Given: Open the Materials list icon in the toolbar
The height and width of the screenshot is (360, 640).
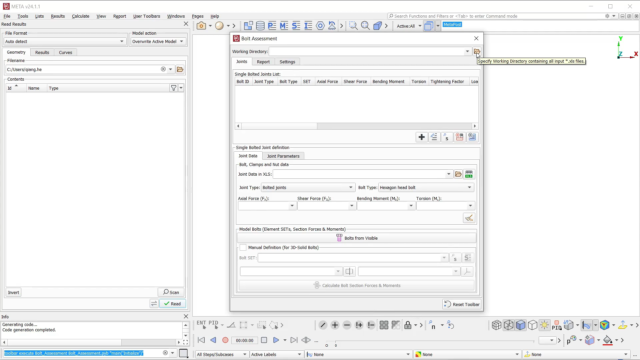Looking at the screenshot, I should pyautogui.click(x=284, y=26).
